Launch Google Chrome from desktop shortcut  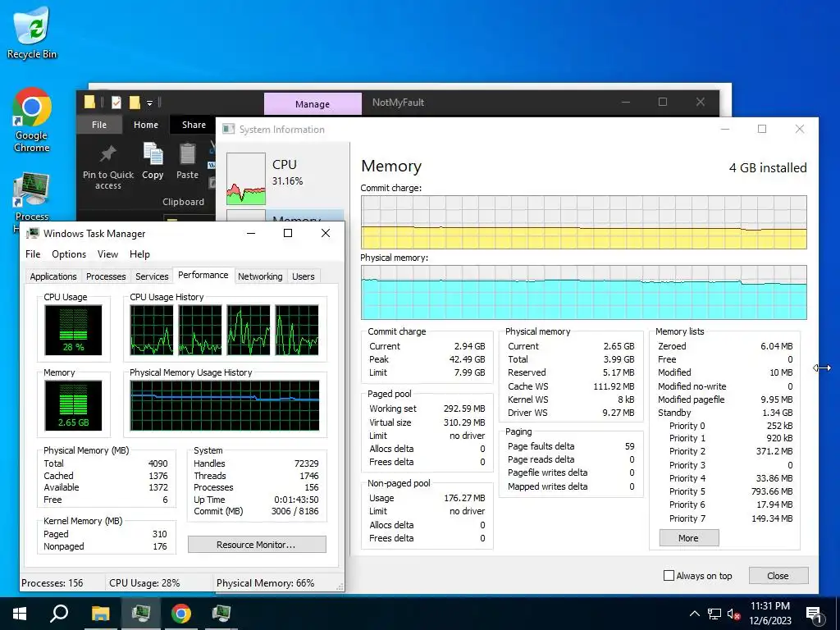point(32,120)
